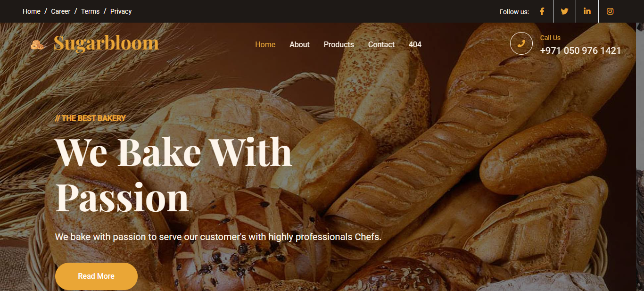644x291 pixels.
Task: Open the About page from navigation
Action: tap(299, 44)
